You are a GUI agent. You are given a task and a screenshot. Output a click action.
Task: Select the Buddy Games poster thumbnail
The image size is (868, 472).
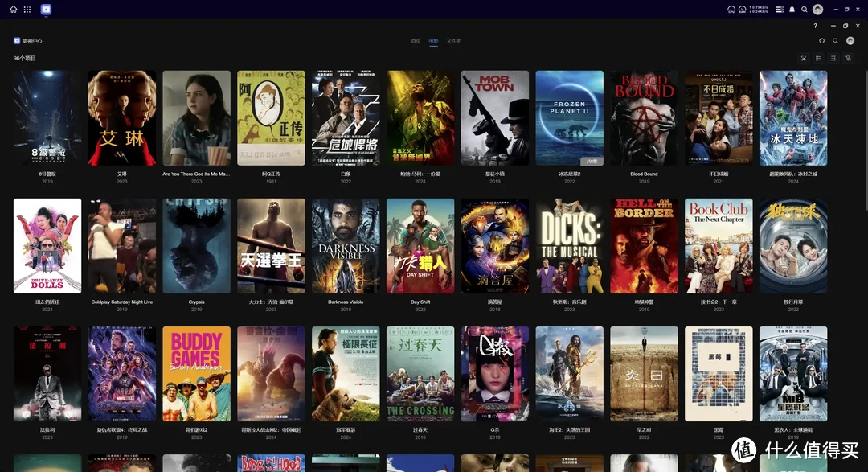coord(196,374)
